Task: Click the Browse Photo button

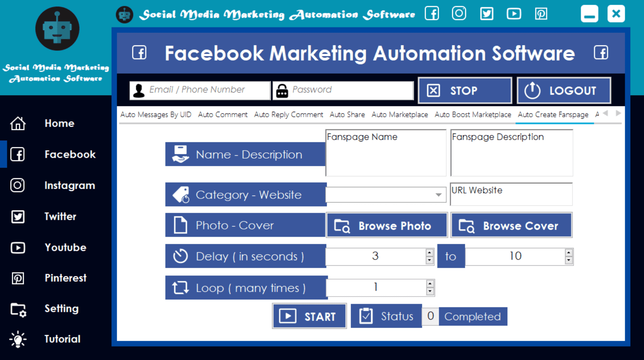Action: point(387,225)
